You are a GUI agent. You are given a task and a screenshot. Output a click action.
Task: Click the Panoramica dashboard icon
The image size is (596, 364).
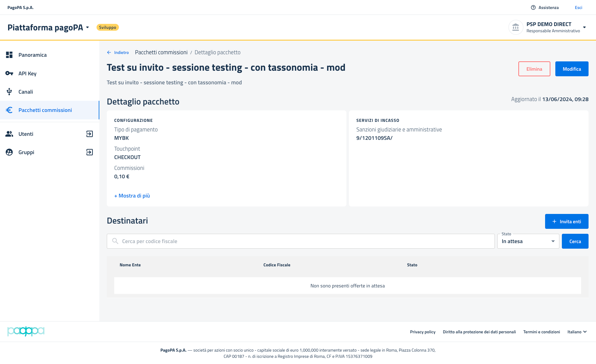coord(9,55)
